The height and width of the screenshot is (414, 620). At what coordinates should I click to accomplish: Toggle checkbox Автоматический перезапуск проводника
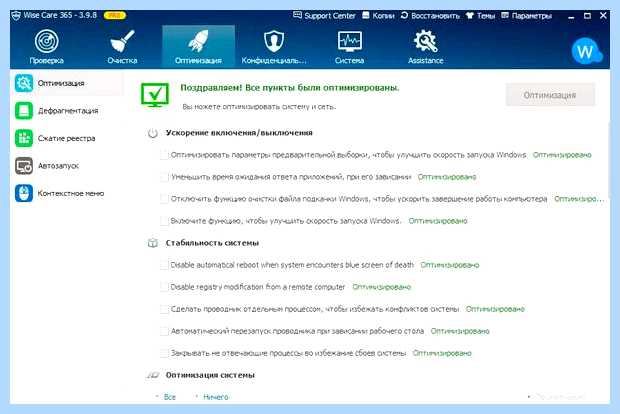(164, 331)
